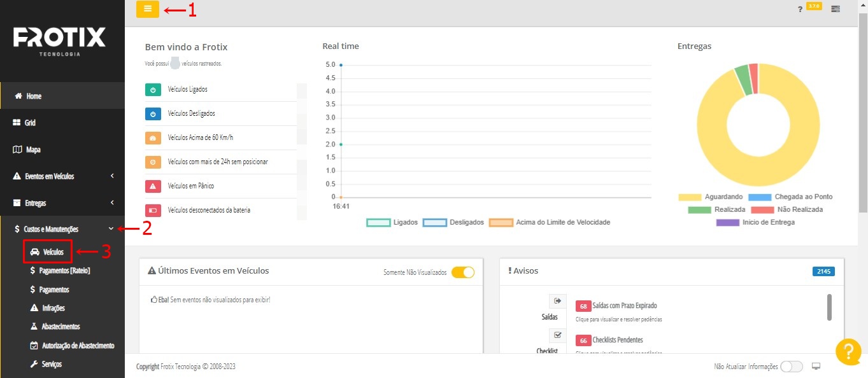
Task: Click the top-right server panel icon
Action: point(835,10)
